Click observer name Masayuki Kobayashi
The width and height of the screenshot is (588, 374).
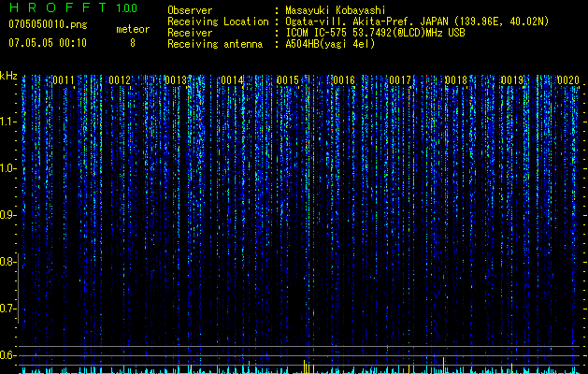[x=336, y=10]
